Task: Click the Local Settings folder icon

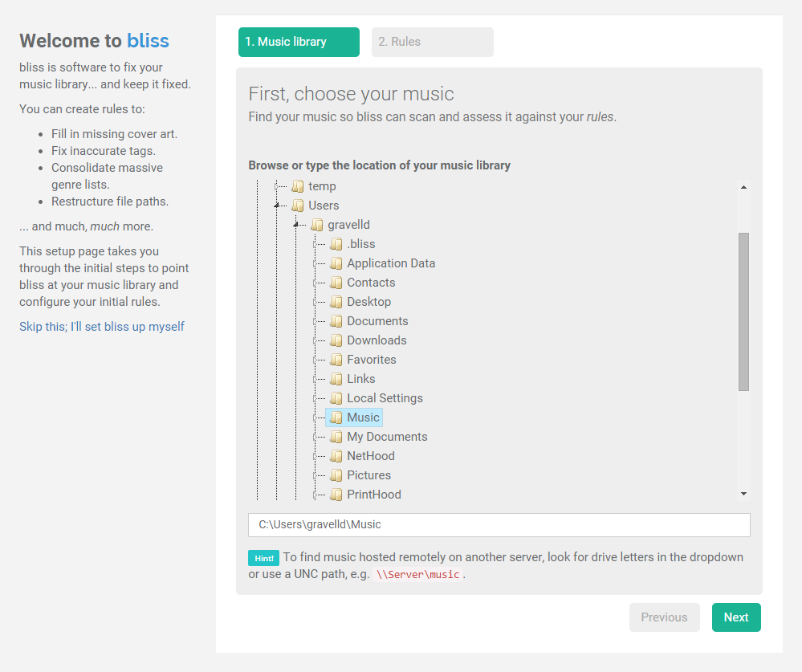Action: click(x=336, y=398)
